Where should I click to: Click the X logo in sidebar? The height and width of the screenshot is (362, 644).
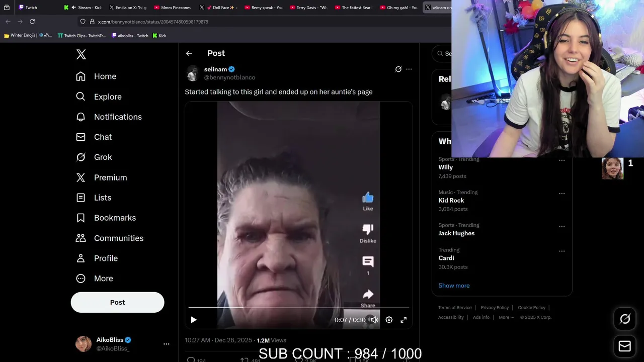pos(81,54)
